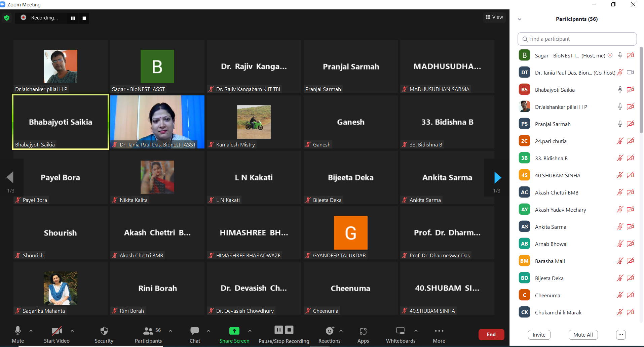Click the Mute All button
The height and width of the screenshot is (347, 644).
[x=583, y=335]
